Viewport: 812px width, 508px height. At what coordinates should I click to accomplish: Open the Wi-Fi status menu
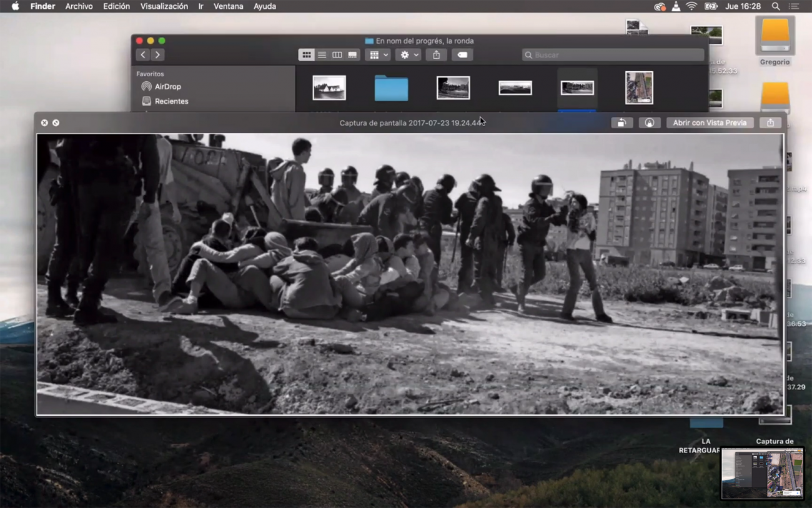[691, 6]
